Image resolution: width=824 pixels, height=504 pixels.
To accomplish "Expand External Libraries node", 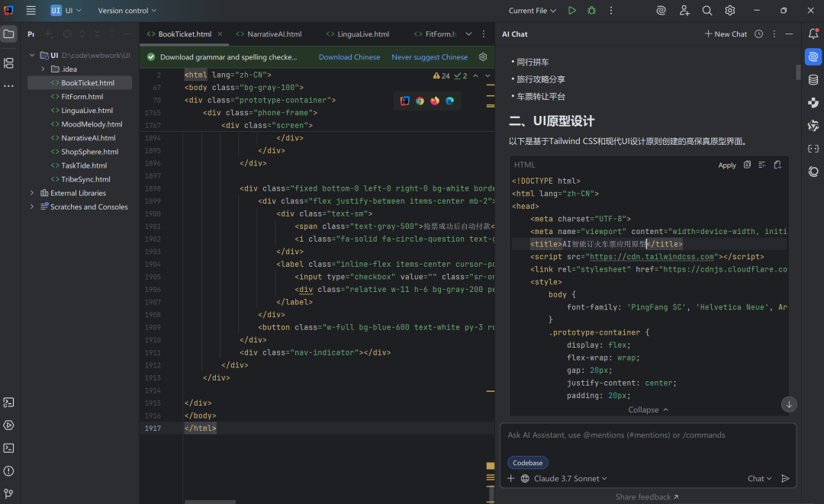I will pos(32,193).
